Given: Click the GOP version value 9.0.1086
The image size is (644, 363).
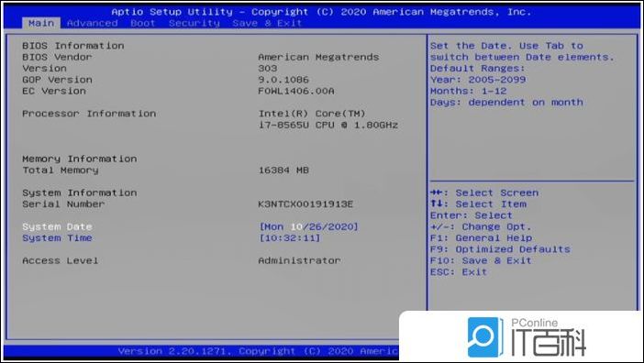Looking at the screenshot, I should pos(283,80).
